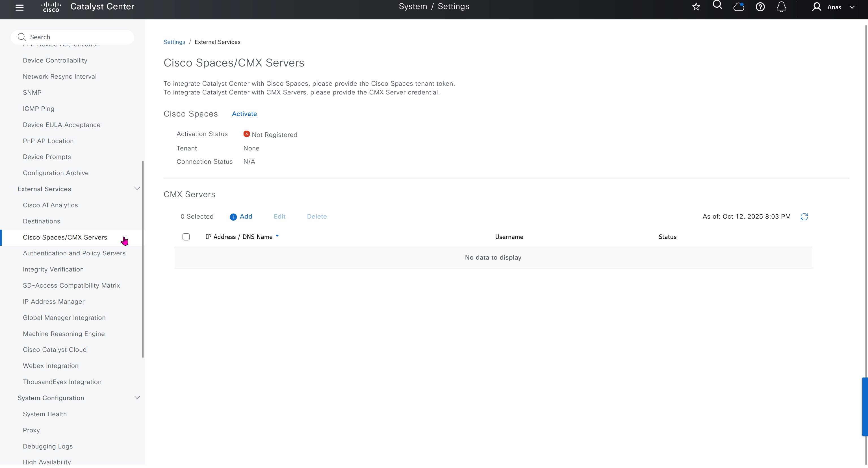
Task: Collapse the External Services section
Action: (137, 189)
